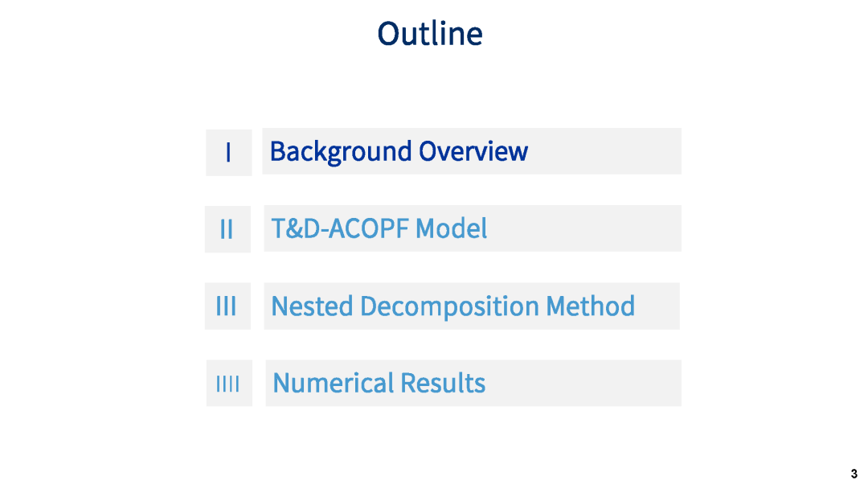This screenshot has width=868, height=489.
Task: Jump to Nested Decomposition Method section
Action: (x=471, y=306)
